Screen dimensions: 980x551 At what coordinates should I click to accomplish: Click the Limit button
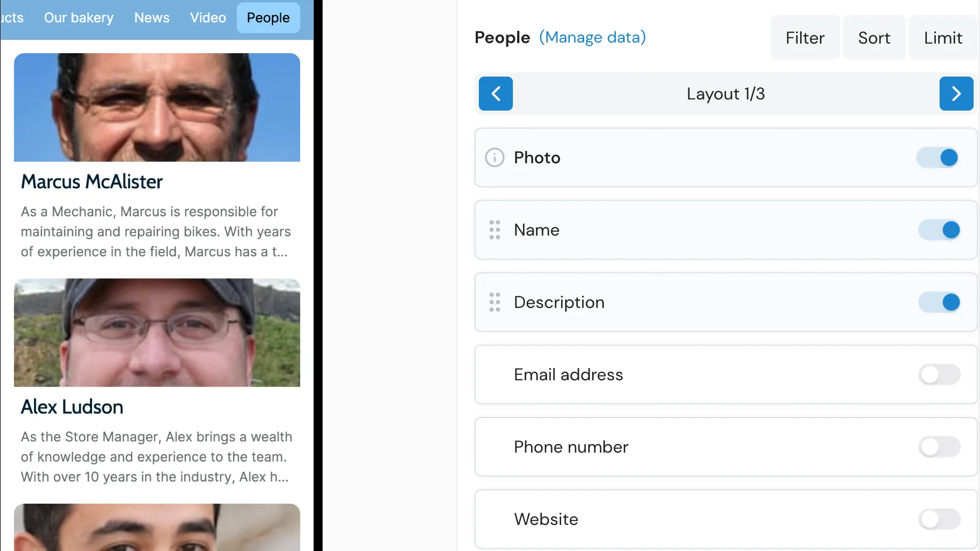pos(943,37)
